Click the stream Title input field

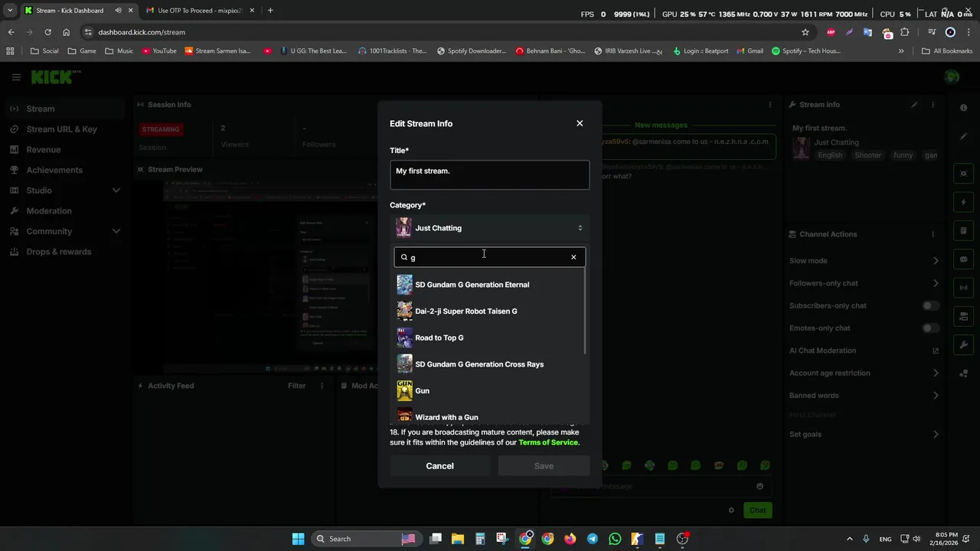[489, 174]
